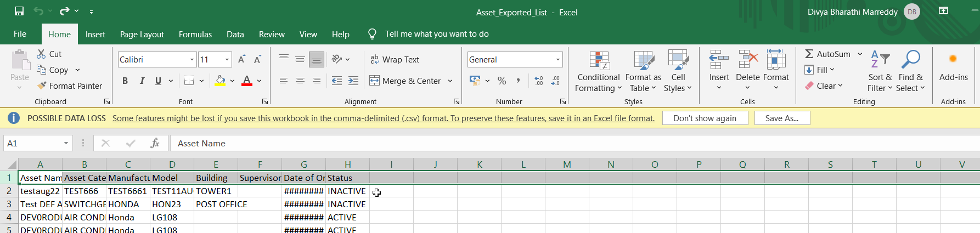The image size is (980, 233).
Task: Open the File tab
Action: (20, 34)
